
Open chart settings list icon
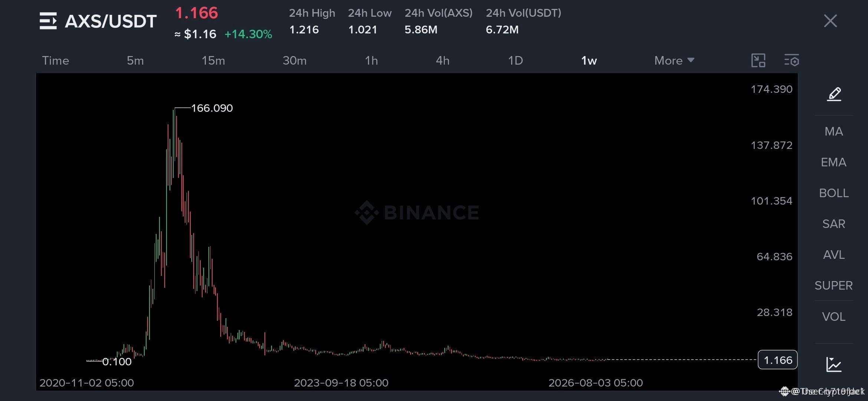tap(791, 60)
